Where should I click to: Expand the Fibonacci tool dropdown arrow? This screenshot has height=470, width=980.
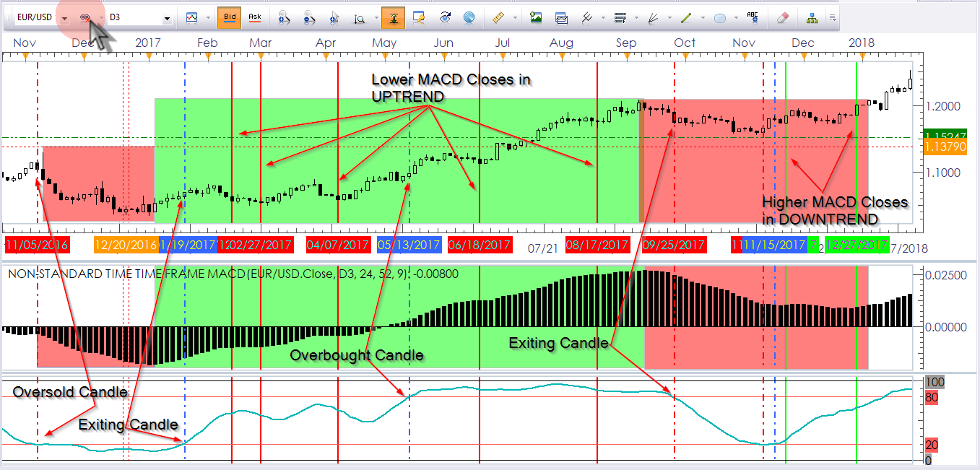coord(636,17)
